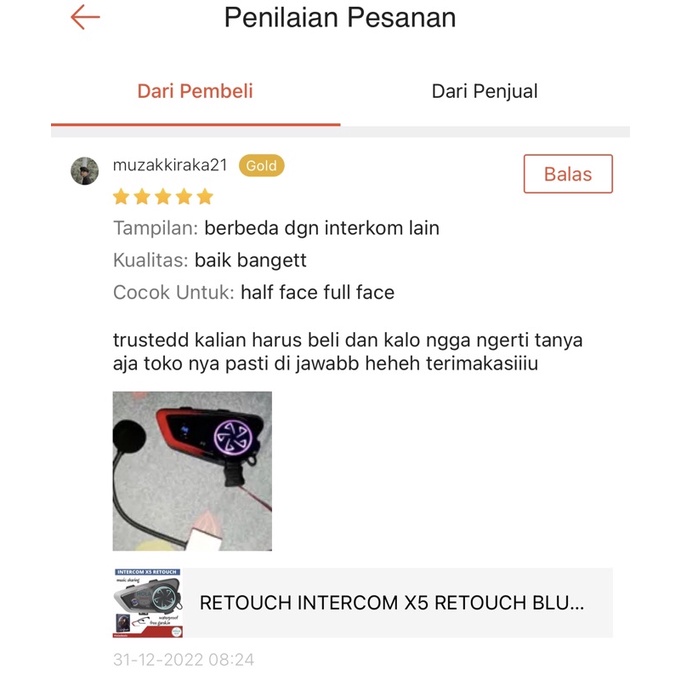Tap the fifth rating star
The width and height of the screenshot is (681, 681).
click(x=205, y=197)
